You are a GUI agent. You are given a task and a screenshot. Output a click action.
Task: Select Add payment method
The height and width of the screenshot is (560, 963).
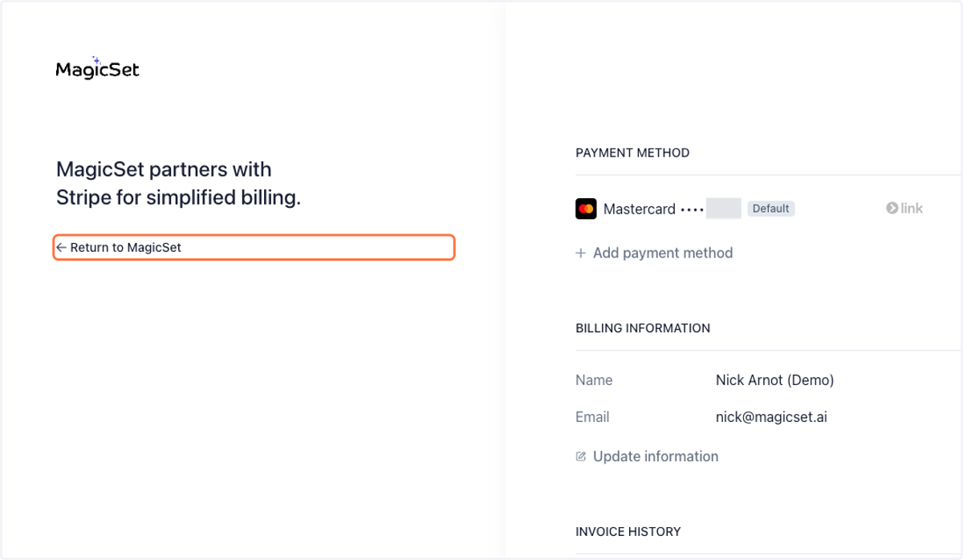click(654, 253)
